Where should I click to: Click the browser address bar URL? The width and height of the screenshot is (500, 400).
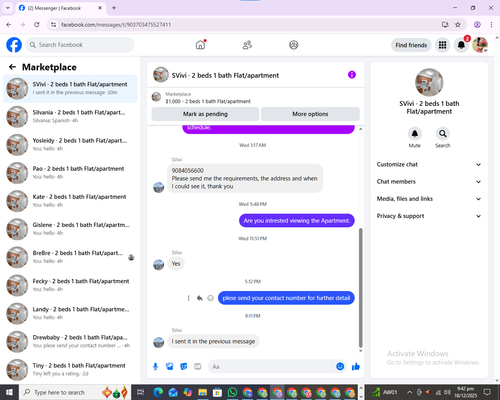[x=116, y=25]
